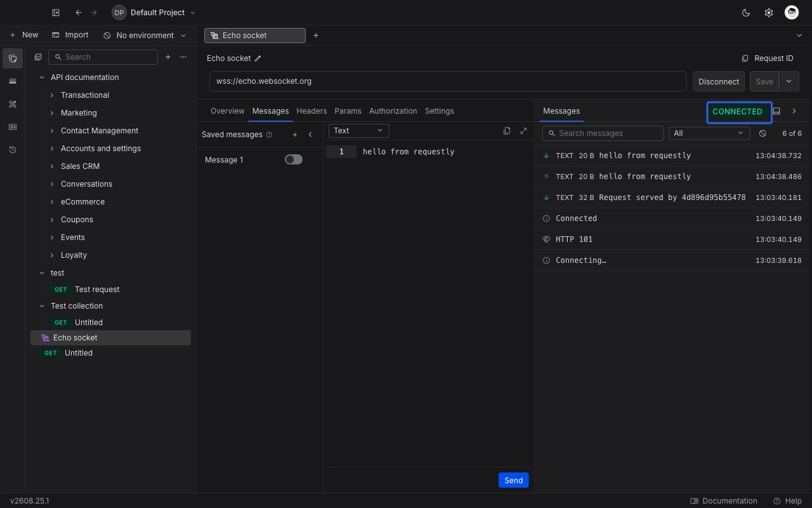812x508 pixels.
Task: Open the Text message type dropdown
Action: (x=359, y=131)
